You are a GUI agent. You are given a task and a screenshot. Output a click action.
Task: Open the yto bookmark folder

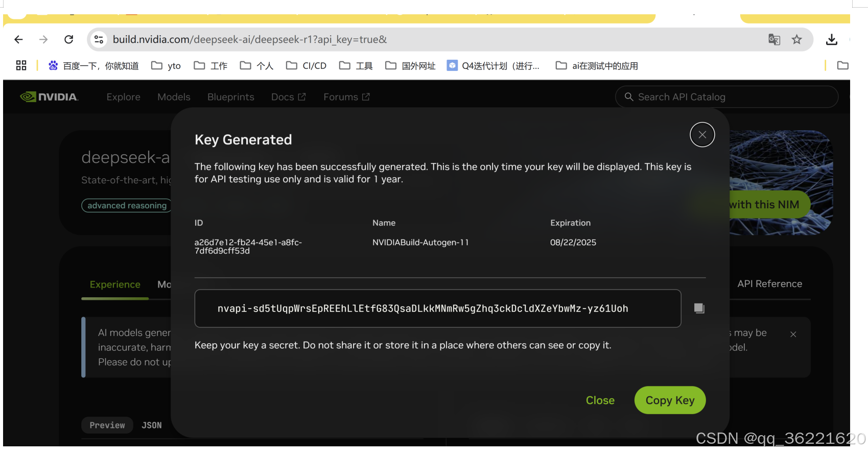166,66
